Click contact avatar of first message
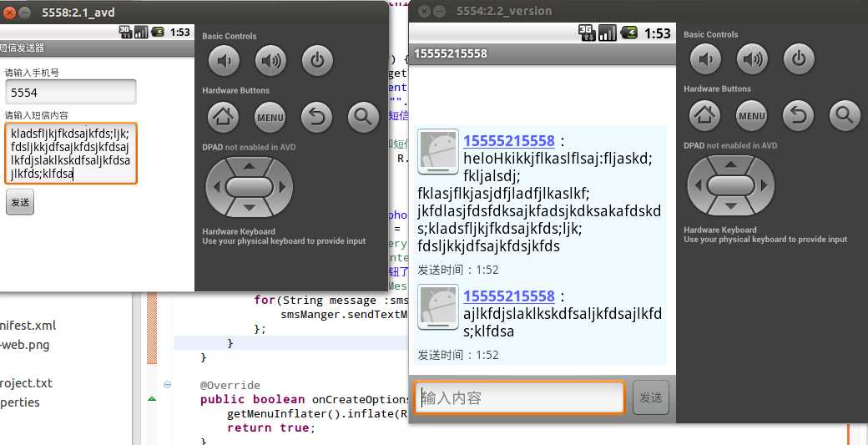Image resolution: width=868 pixels, height=445 pixels. (x=438, y=151)
